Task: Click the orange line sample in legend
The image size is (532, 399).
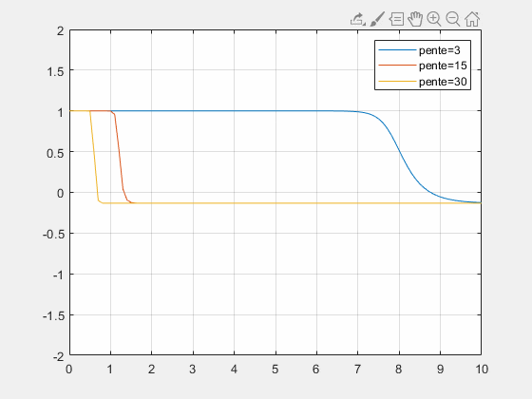Action: pyautogui.click(x=397, y=66)
